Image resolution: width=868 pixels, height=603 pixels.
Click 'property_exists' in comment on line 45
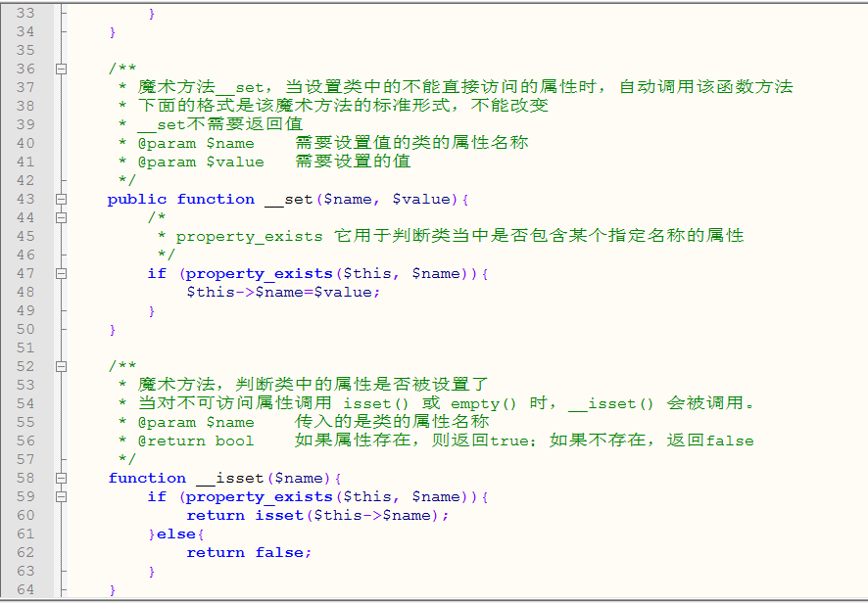click(249, 237)
